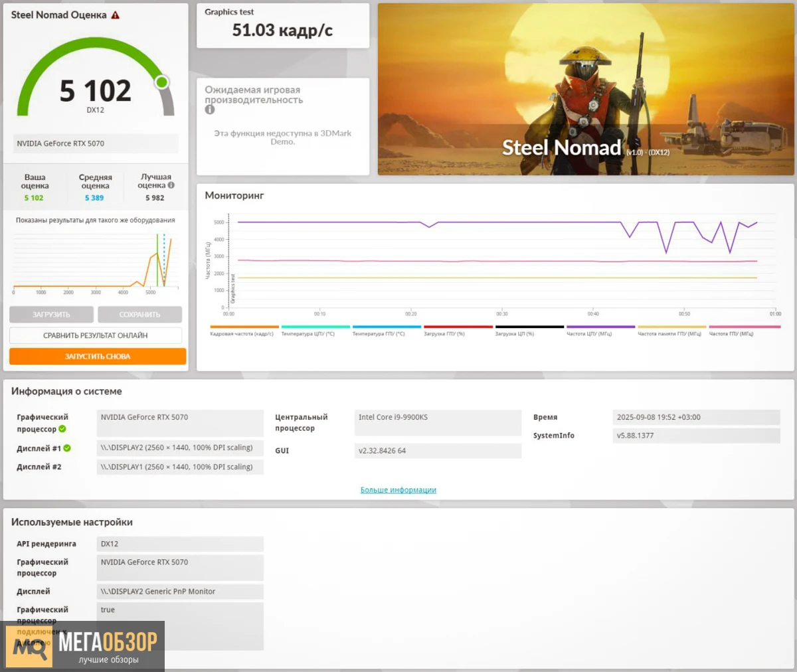Viewport: 797px width, 672px height.
Task: Click the score distribution chart under Показаны результаты
Action: (96, 262)
